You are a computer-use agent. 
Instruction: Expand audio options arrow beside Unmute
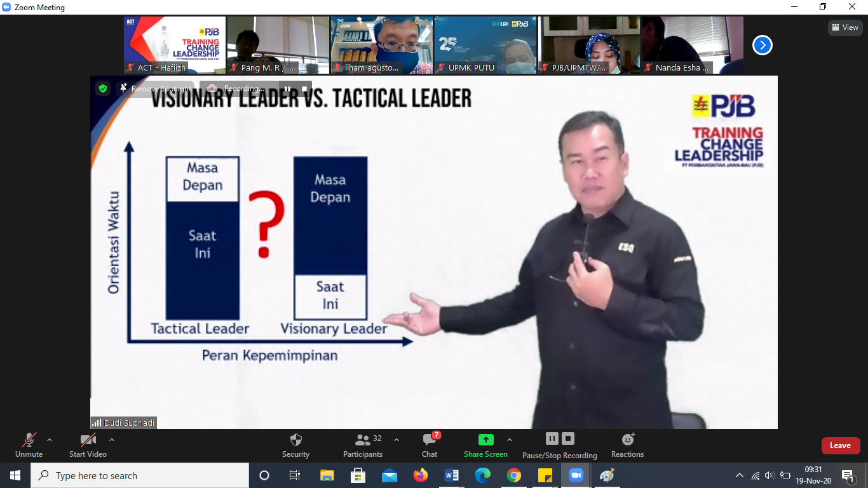click(x=50, y=440)
